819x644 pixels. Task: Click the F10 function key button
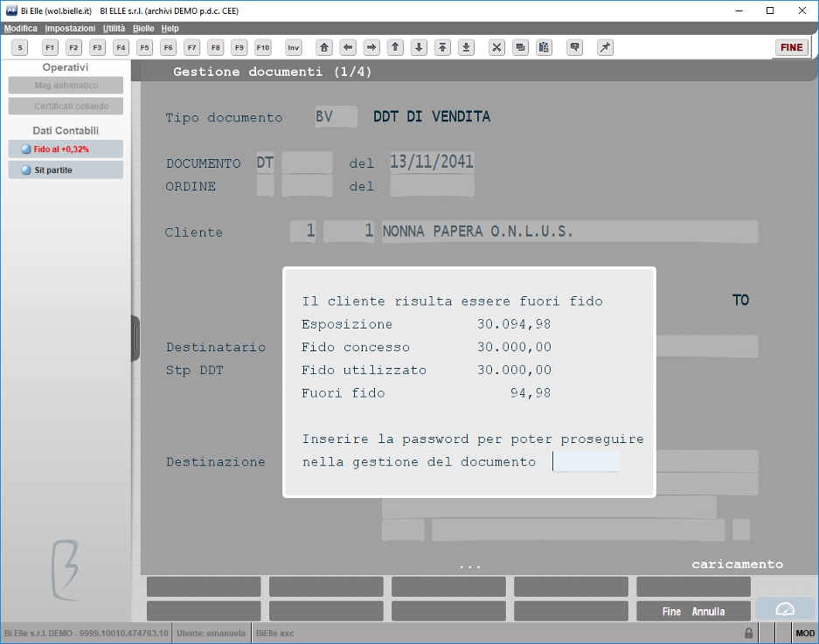point(263,47)
